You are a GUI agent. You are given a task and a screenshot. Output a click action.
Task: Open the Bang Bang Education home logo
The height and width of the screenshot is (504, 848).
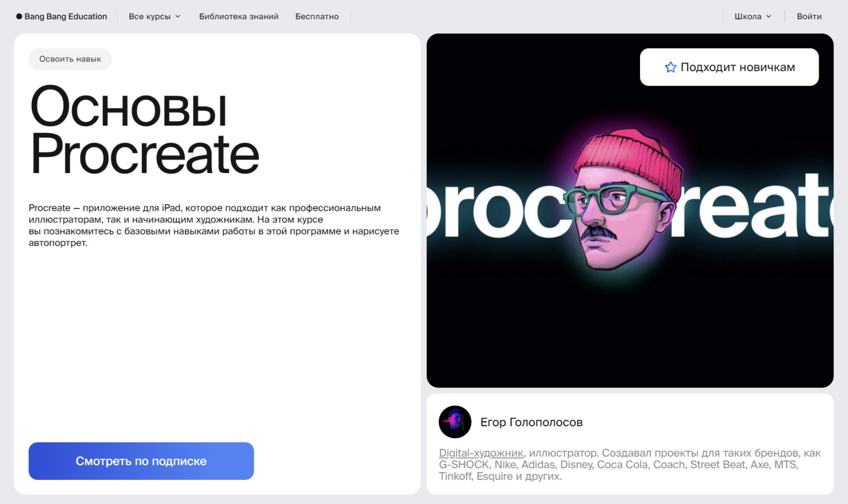click(62, 16)
